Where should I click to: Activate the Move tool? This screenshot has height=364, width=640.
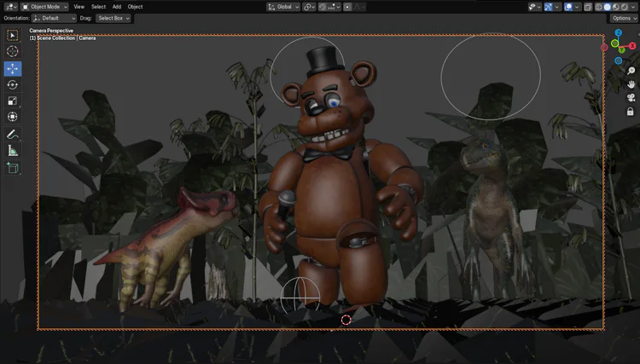[12, 68]
